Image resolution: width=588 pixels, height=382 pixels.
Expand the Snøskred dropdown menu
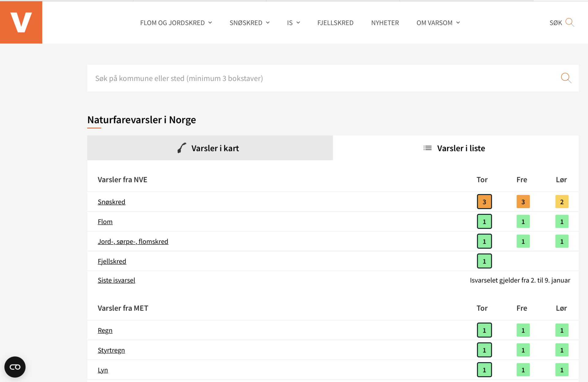pyautogui.click(x=250, y=23)
